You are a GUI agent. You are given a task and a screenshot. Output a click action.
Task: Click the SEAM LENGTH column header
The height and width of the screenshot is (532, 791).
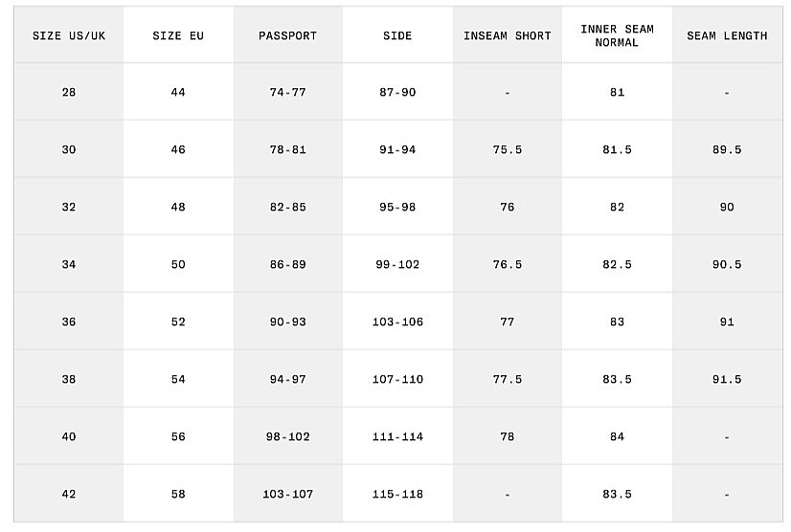727,36
